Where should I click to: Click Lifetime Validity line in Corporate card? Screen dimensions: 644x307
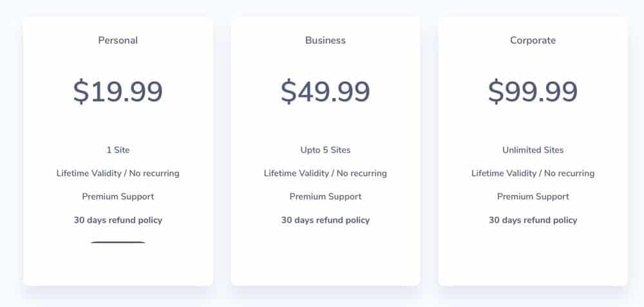tap(533, 173)
